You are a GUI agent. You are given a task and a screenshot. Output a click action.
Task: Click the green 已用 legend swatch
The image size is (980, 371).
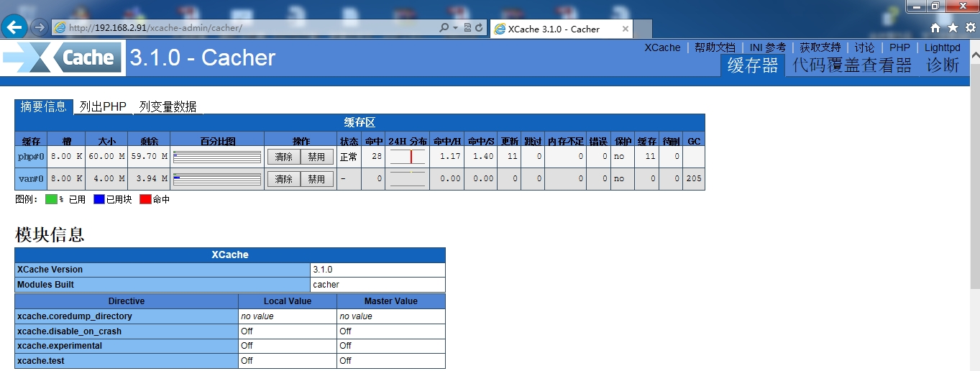[x=51, y=200]
